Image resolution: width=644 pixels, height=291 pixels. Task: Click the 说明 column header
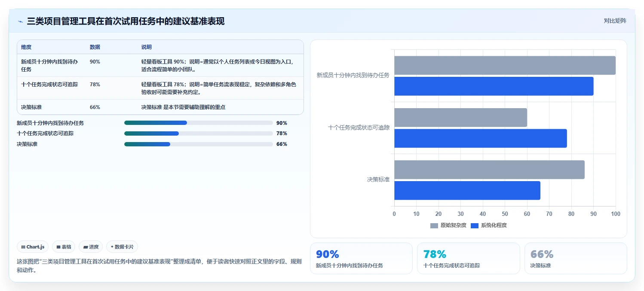(x=147, y=47)
